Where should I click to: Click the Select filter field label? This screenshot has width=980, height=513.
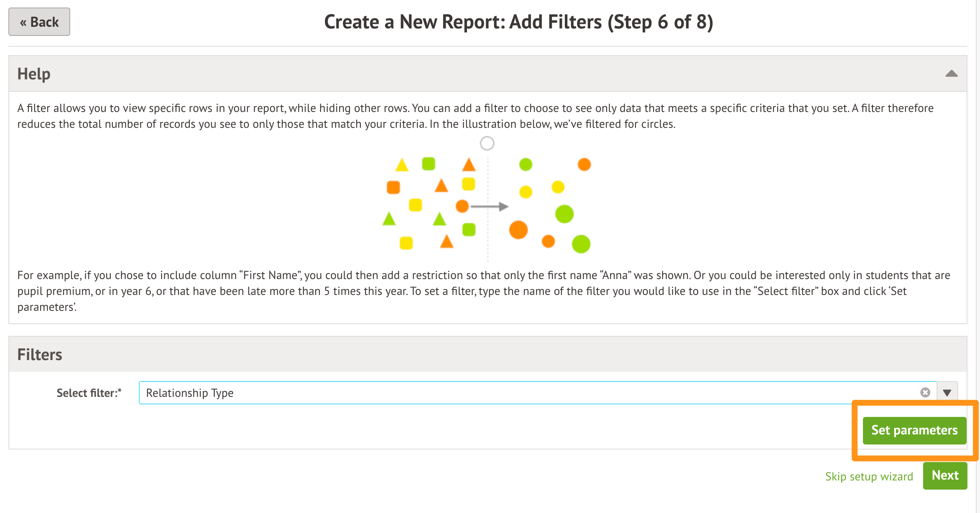pyautogui.click(x=89, y=393)
